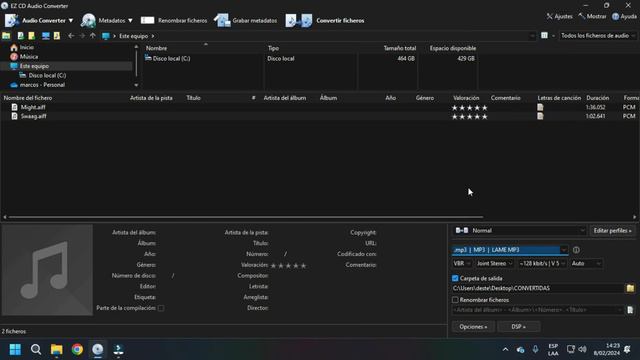640x360 pixels.
Task: Select the Might.aiff file row
Action: (320, 107)
